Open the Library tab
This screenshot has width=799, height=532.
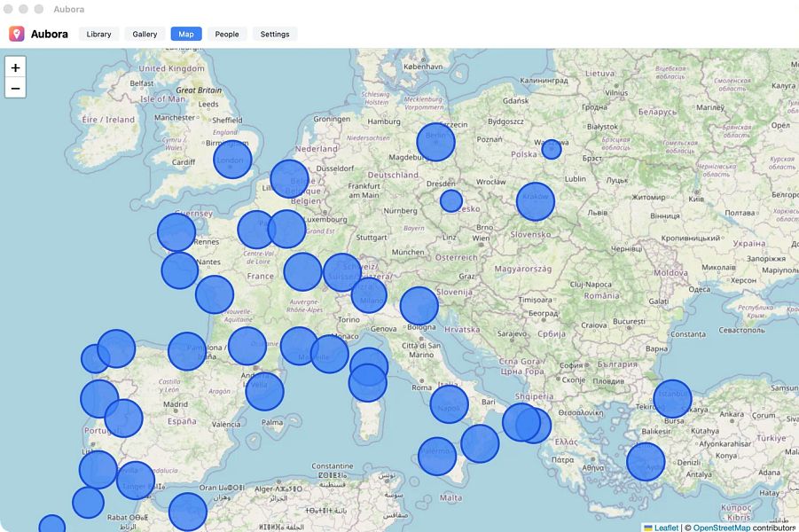(98, 35)
